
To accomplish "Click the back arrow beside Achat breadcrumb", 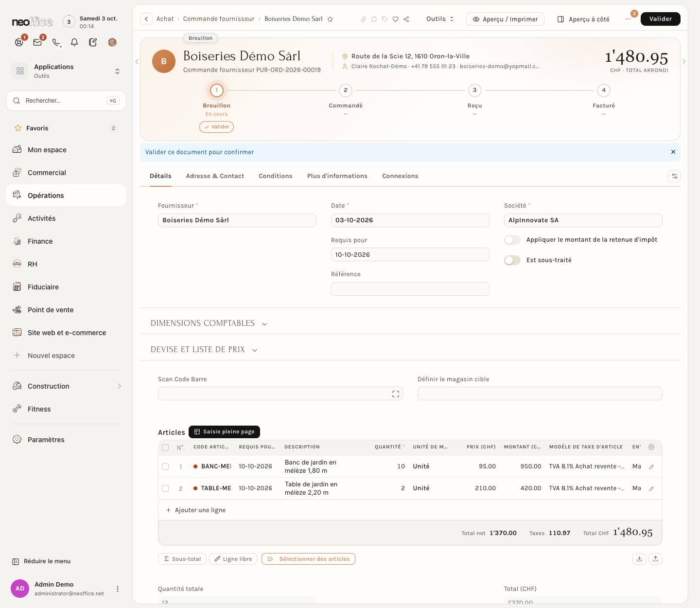I will coord(146,19).
